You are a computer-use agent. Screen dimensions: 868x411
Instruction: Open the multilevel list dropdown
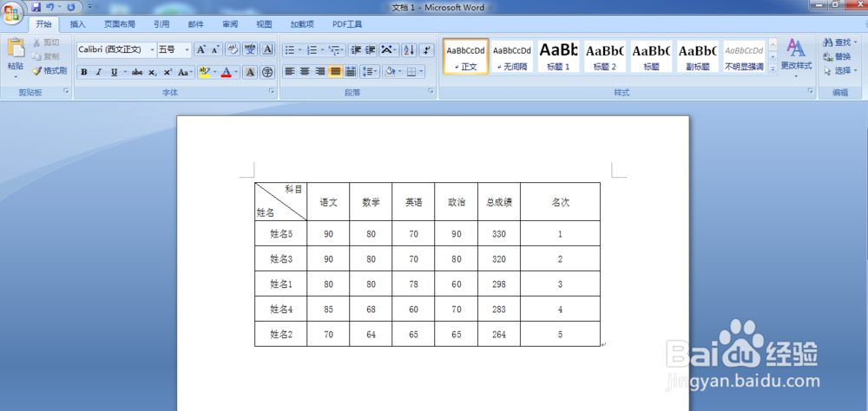click(x=337, y=50)
